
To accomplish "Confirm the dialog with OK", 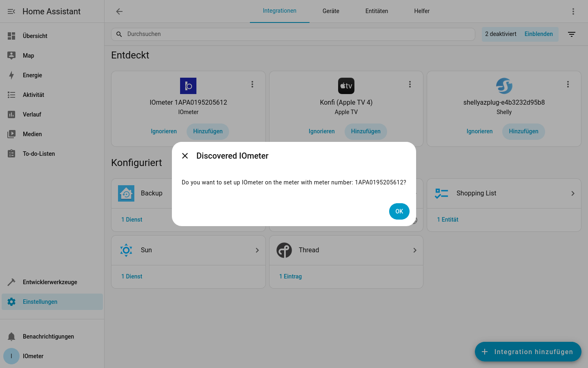I will click(x=399, y=211).
